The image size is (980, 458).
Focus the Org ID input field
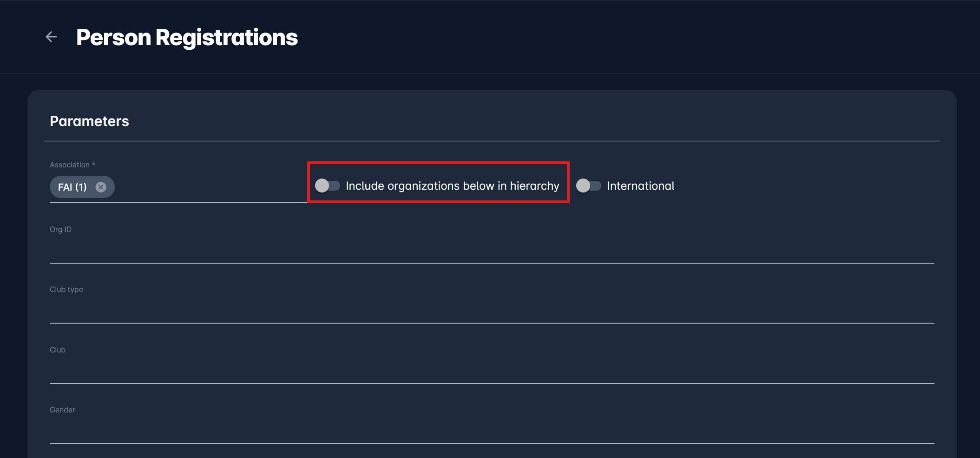(492, 251)
